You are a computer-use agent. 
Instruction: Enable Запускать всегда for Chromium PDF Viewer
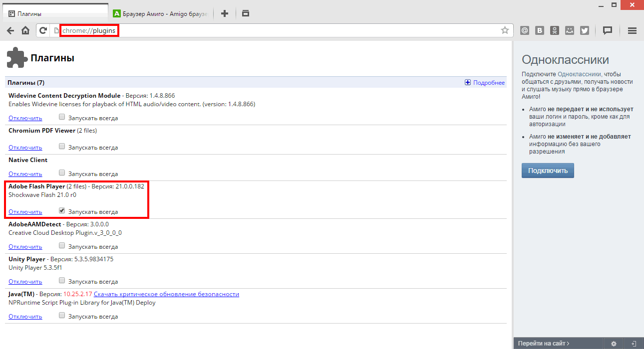pyautogui.click(x=62, y=147)
